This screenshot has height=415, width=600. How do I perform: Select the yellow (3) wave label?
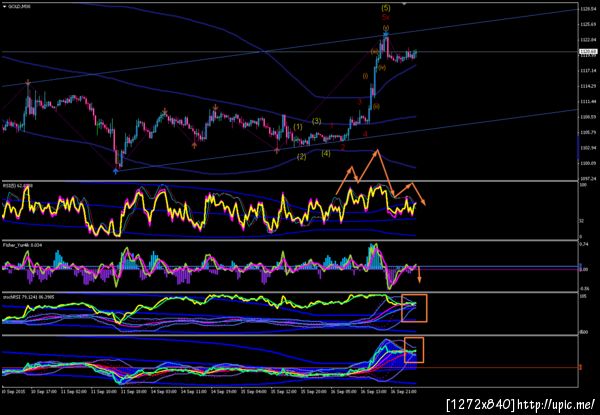pos(316,121)
